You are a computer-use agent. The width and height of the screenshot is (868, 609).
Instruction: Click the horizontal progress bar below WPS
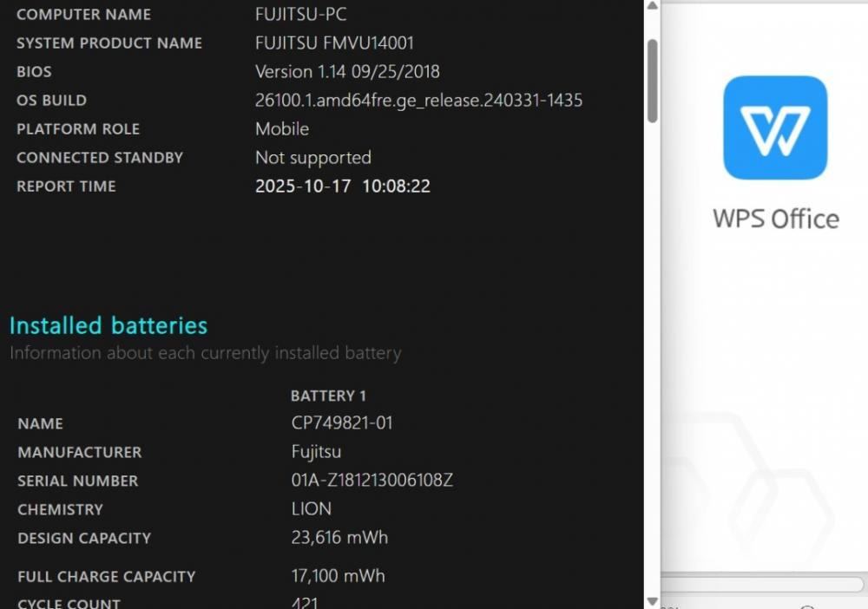(x=764, y=584)
